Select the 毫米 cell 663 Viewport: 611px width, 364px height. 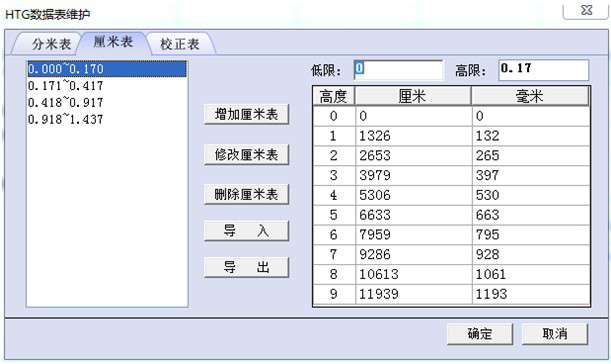tap(531, 215)
